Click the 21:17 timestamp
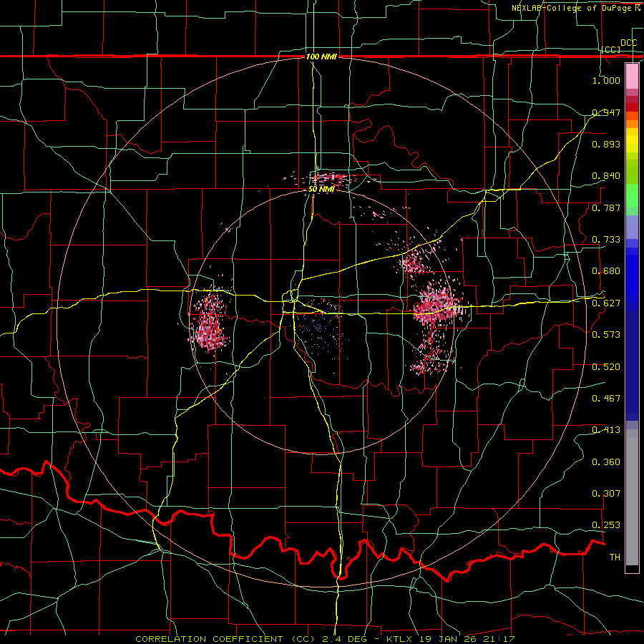This screenshot has width=644, height=644. (x=500, y=639)
